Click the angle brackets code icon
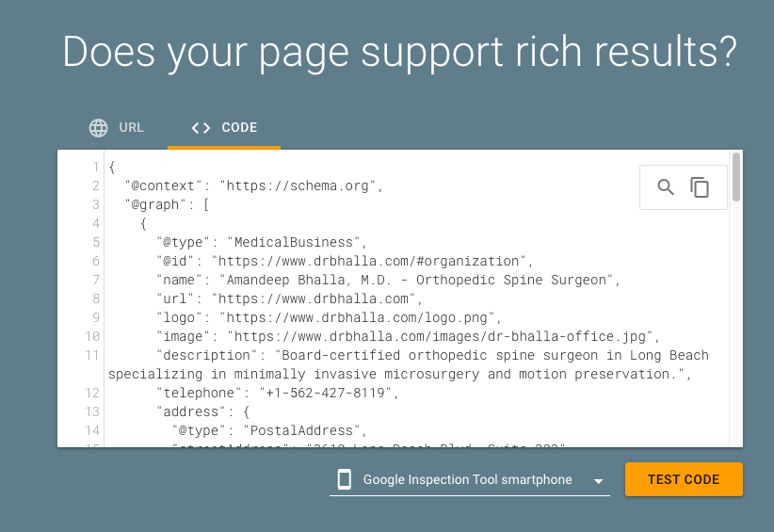Viewport: 774px width, 532px height. click(201, 128)
